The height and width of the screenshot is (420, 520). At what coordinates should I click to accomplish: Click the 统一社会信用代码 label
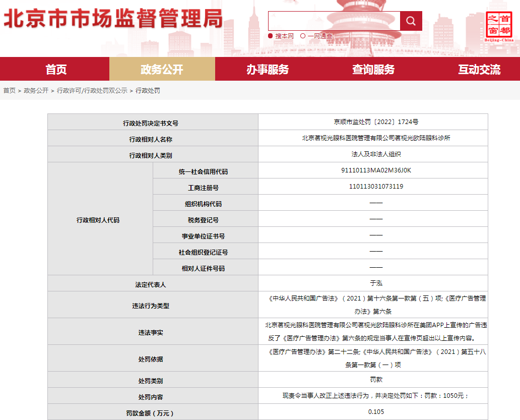[203, 172]
